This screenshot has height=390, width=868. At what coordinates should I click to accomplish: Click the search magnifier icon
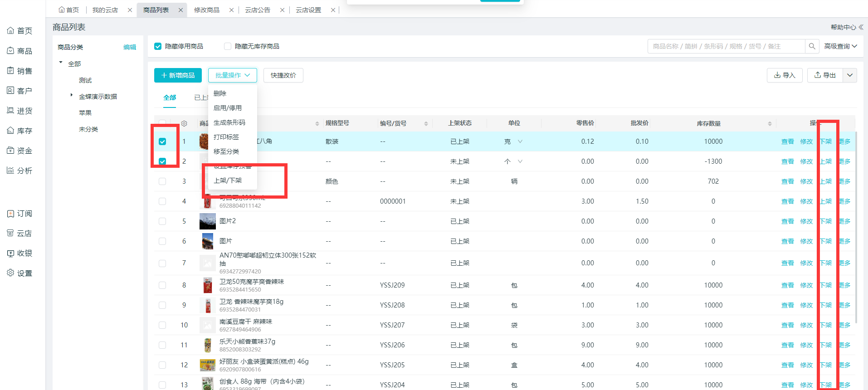click(x=812, y=46)
